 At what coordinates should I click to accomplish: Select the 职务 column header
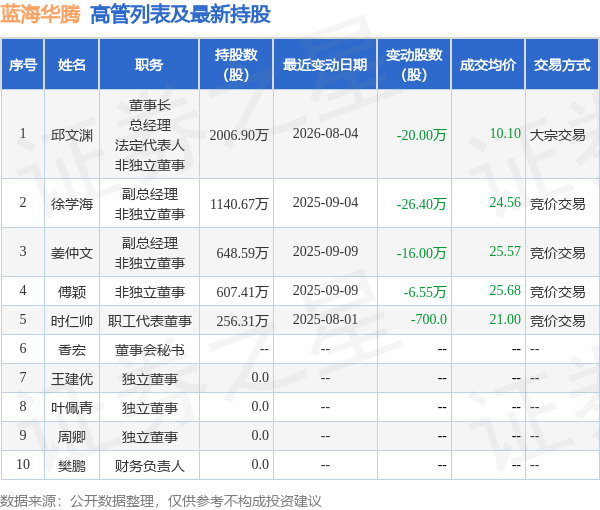149,65
